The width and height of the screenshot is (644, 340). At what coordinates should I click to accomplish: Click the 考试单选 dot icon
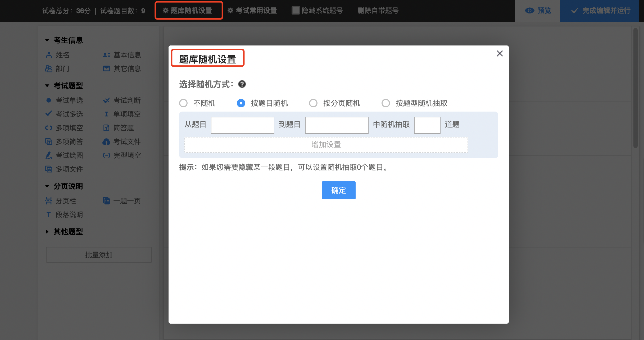[x=49, y=100]
